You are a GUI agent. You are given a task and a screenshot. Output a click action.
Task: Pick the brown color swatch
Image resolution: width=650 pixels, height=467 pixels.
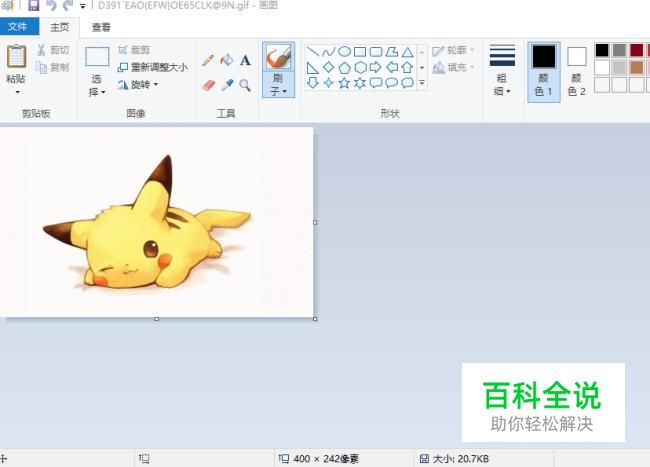point(637,67)
